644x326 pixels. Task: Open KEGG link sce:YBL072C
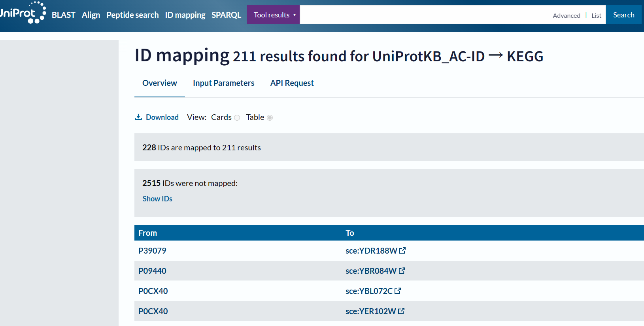[369, 291]
